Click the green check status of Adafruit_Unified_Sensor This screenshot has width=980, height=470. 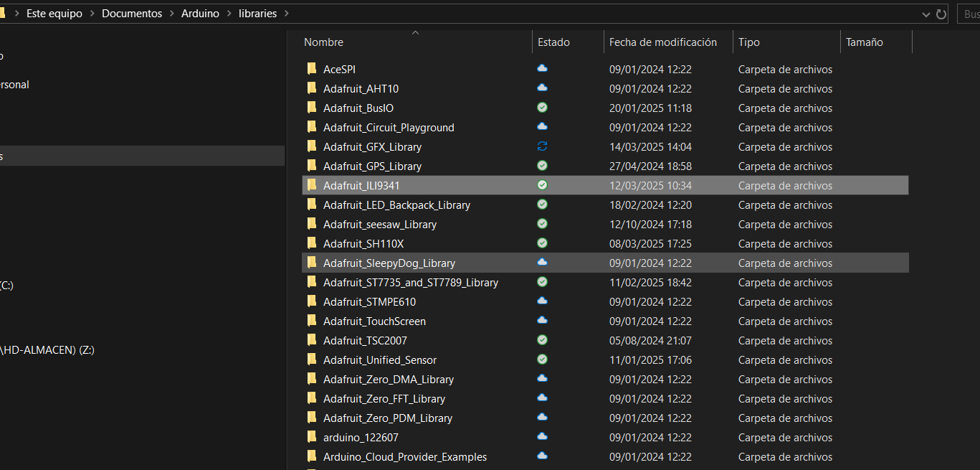[543, 359]
